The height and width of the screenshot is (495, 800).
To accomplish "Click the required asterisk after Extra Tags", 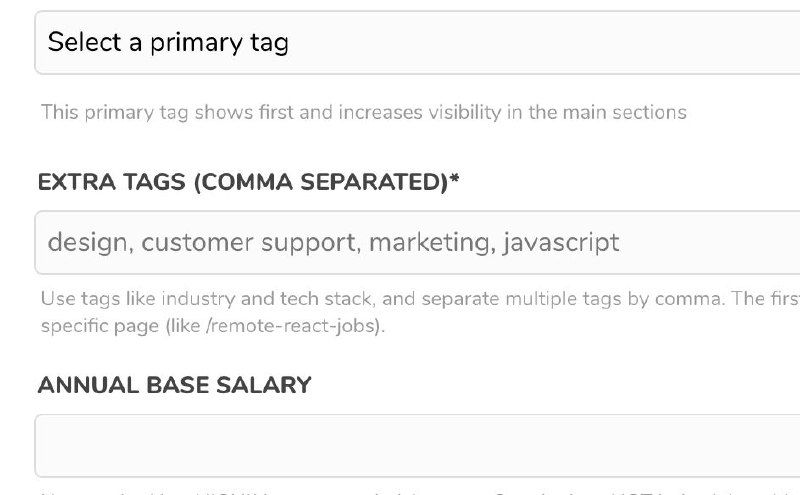I will pos(455,180).
